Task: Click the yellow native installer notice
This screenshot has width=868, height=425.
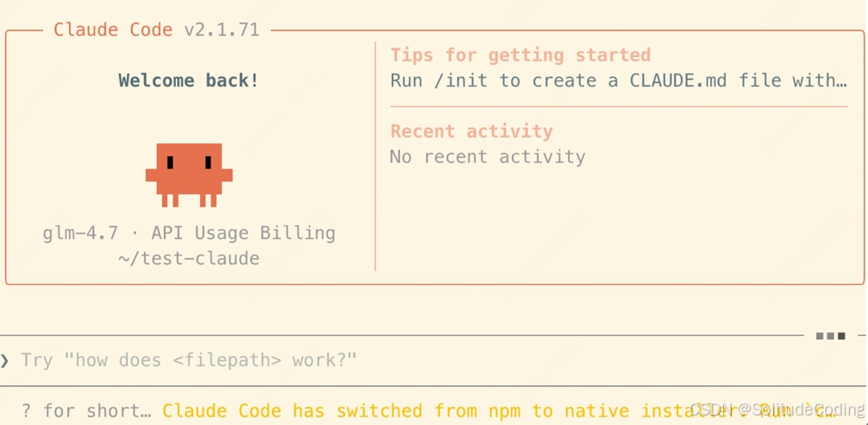Action: click(498, 411)
